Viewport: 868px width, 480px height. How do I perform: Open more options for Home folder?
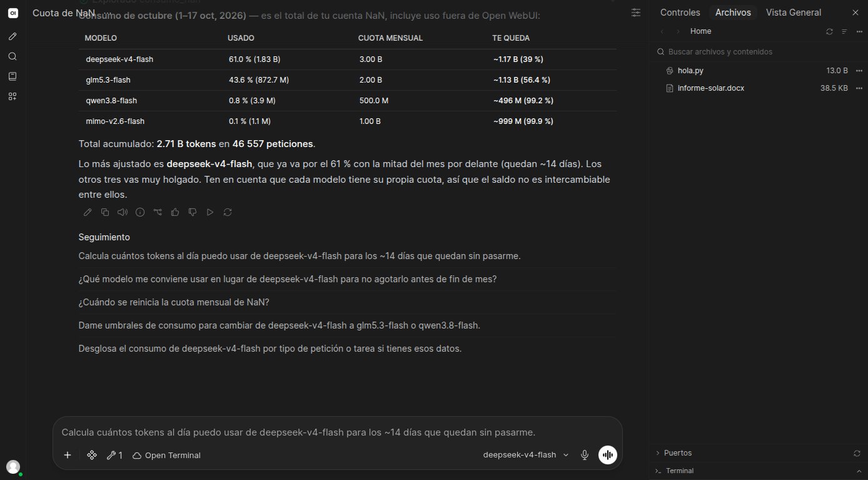click(859, 31)
